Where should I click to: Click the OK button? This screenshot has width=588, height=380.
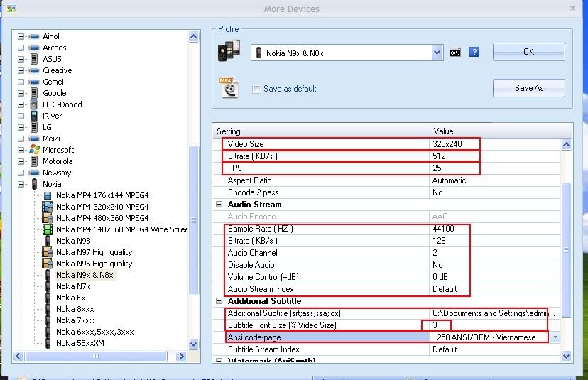pos(529,52)
